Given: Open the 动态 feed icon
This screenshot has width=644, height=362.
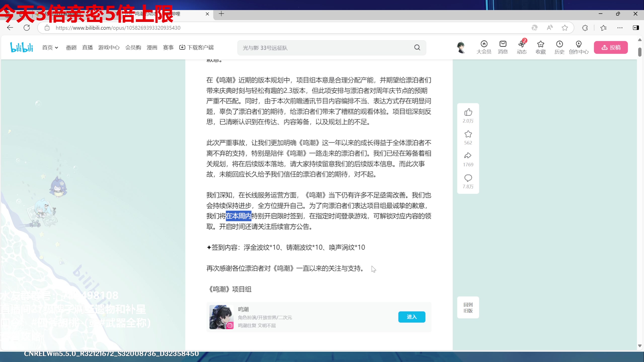Looking at the screenshot, I should click(x=522, y=47).
